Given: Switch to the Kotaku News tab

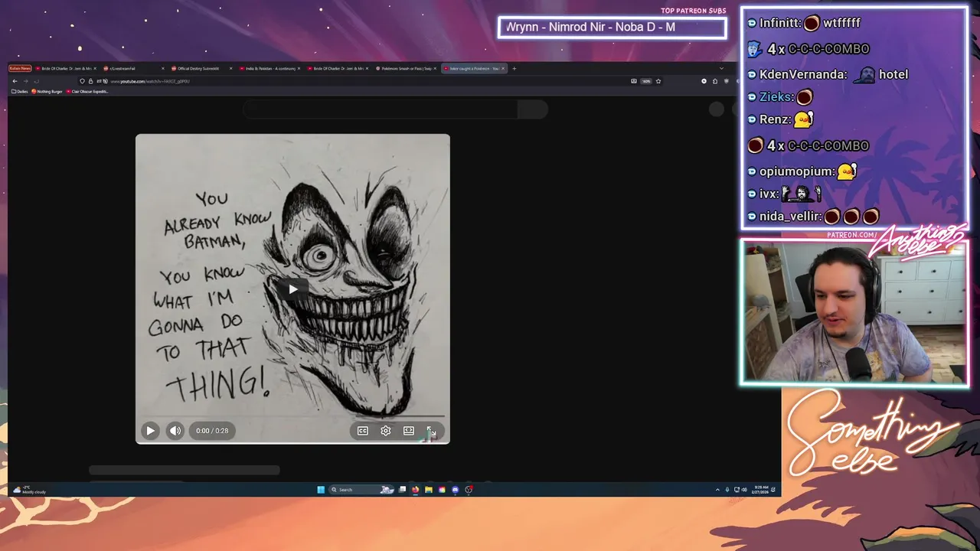Looking at the screenshot, I should pyautogui.click(x=20, y=68).
